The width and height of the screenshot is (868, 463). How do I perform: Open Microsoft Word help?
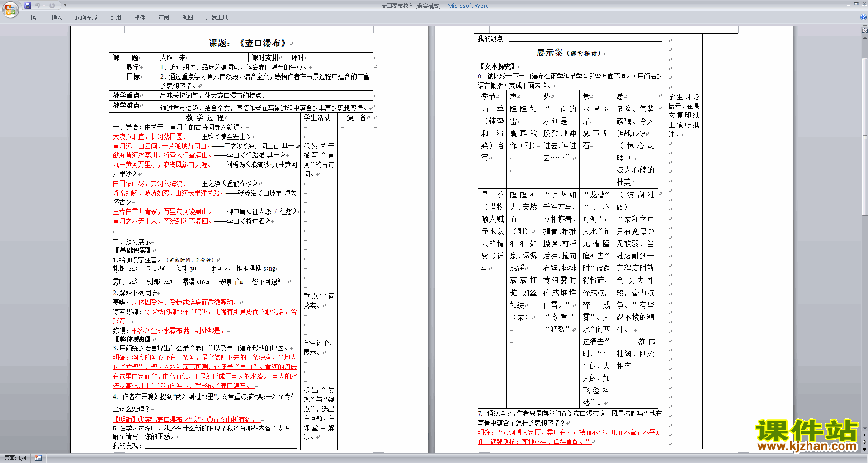click(x=863, y=18)
